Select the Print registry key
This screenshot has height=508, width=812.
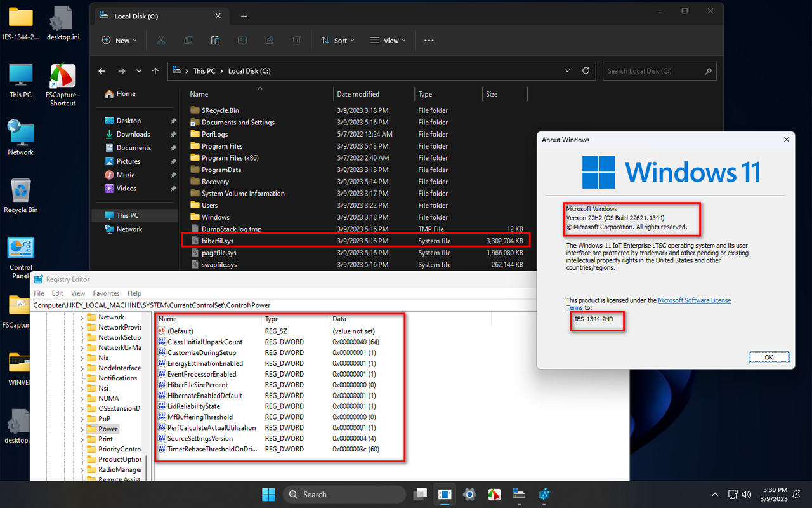105,439
